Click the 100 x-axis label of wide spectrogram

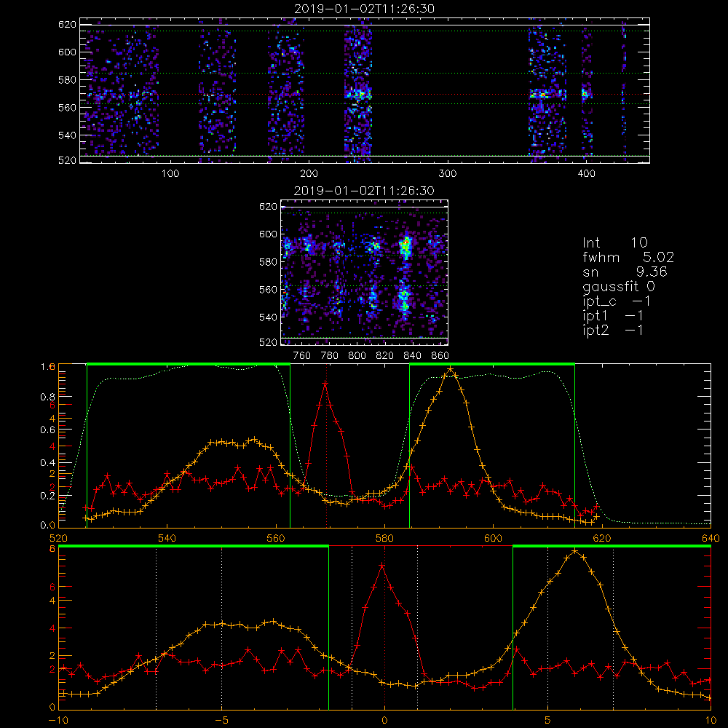coord(170,174)
